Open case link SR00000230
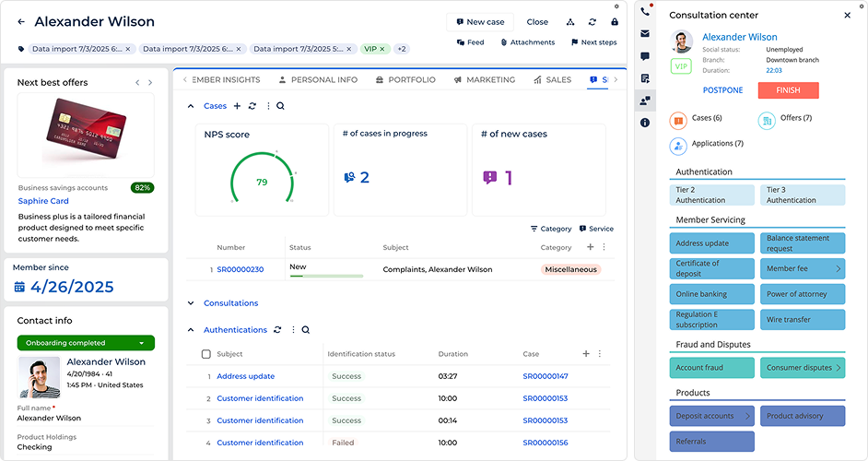The image size is (868, 461). coord(240,270)
